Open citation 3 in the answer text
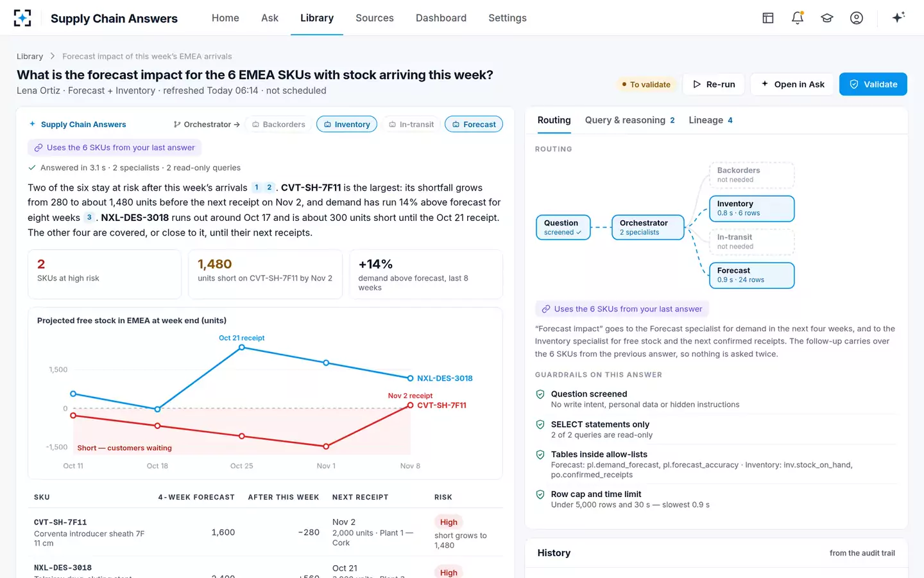This screenshot has width=924, height=578. pyautogui.click(x=89, y=218)
